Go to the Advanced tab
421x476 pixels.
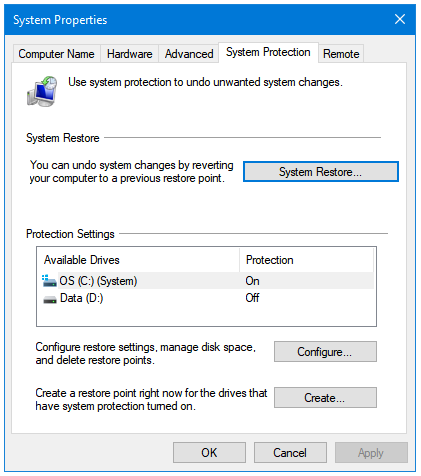click(x=189, y=54)
